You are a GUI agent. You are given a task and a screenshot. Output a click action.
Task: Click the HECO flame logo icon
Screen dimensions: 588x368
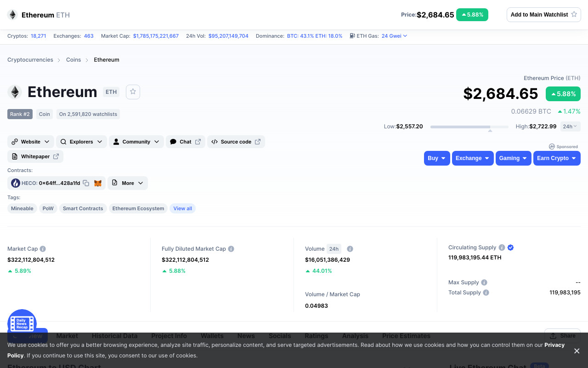(x=16, y=183)
